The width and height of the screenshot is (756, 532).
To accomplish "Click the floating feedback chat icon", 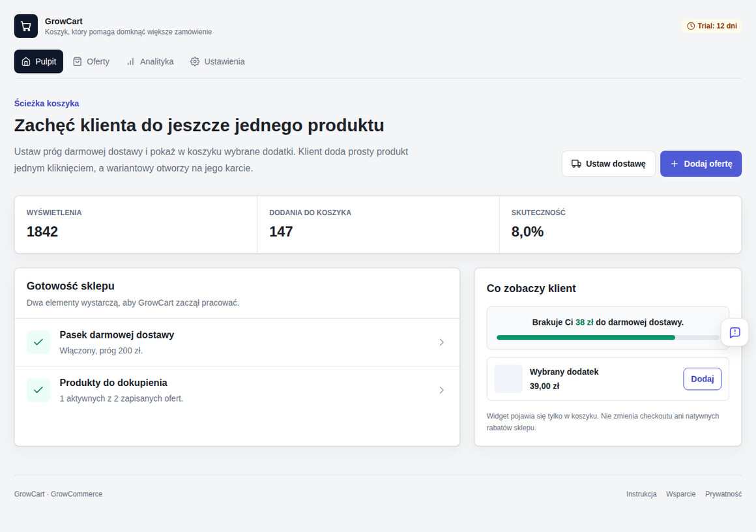I will pos(734,332).
